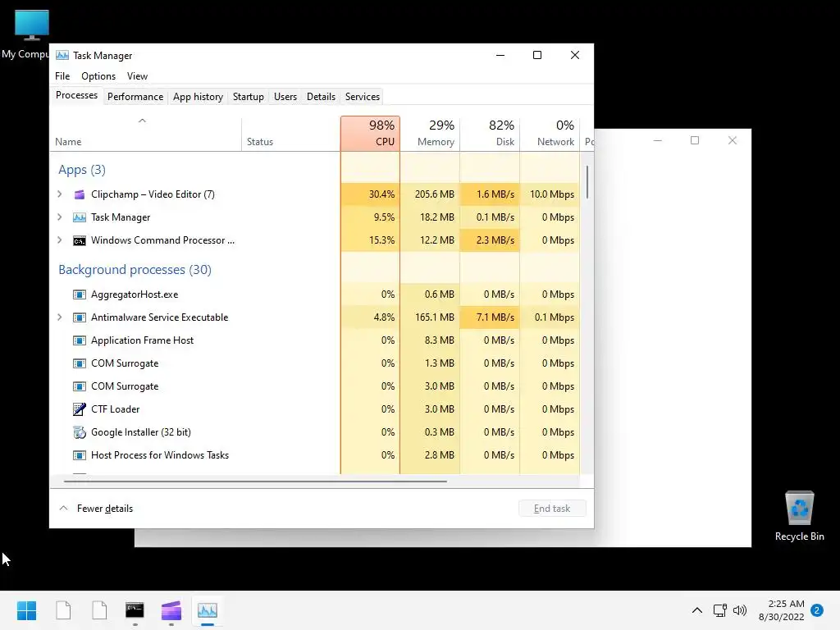Click the Antimalware Service Executable icon
The width and height of the screenshot is (840, 630).
(x=80, y=317)
